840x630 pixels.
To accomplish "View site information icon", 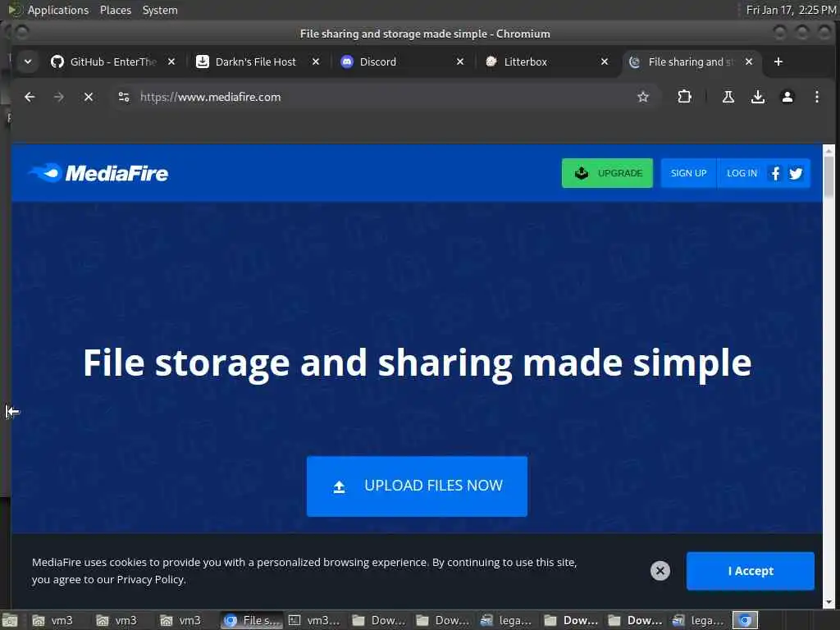I will (124, 97).
